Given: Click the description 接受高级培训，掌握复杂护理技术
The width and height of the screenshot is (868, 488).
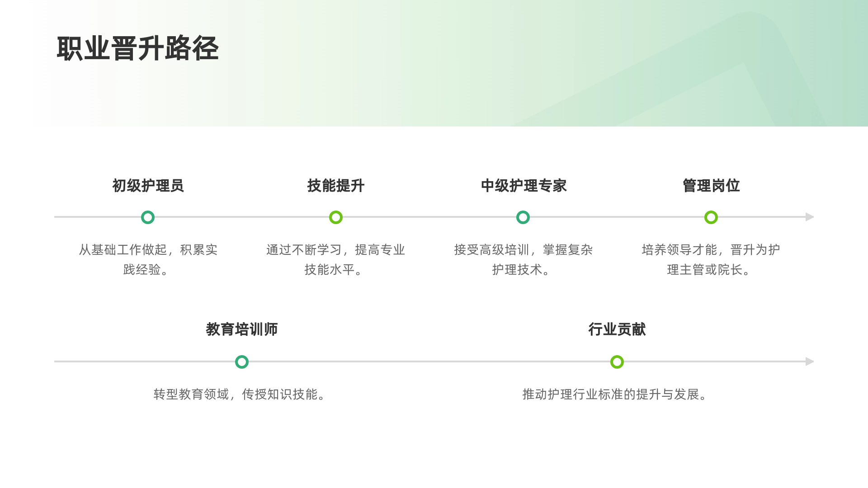Looking at the screenshot, I should [x=523, y=260].
